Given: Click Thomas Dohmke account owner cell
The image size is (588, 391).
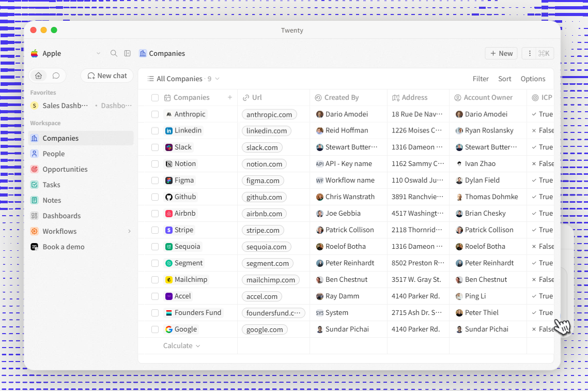Looking at the screenshot, I should coord(488,197).
